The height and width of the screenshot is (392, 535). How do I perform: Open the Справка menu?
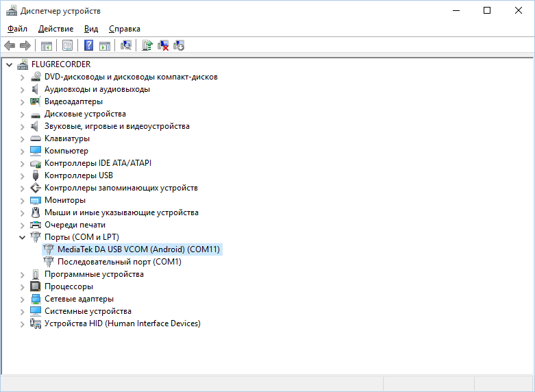(124, 29)
